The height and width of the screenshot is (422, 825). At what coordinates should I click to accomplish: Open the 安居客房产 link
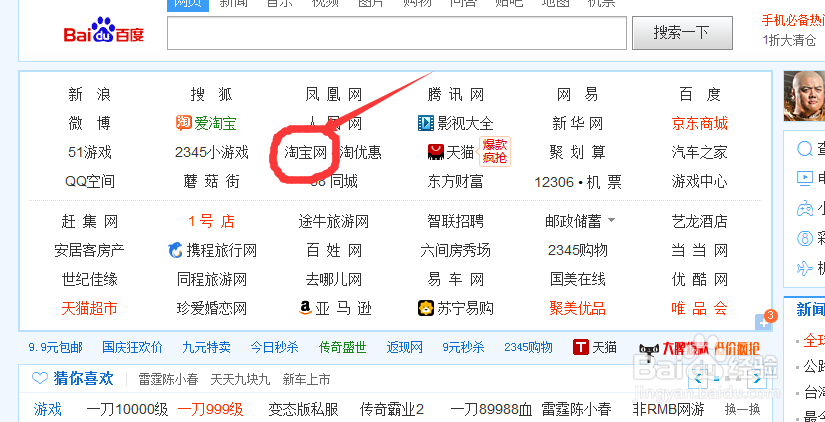(89, 250)
